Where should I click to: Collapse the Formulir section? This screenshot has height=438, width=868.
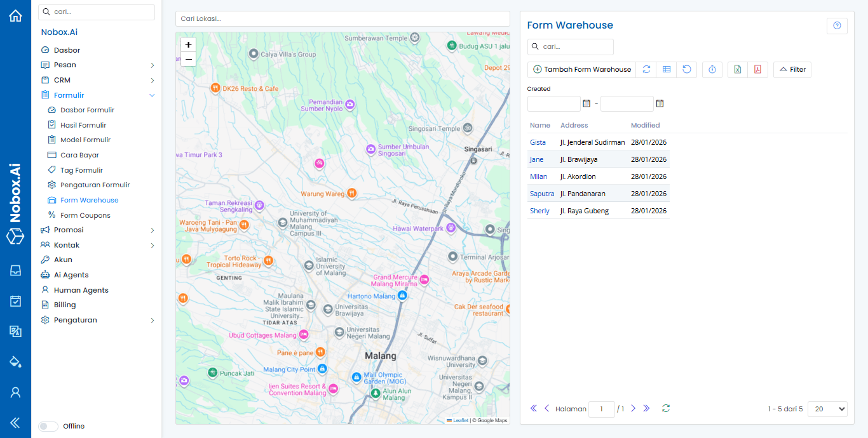pos(151,95)
